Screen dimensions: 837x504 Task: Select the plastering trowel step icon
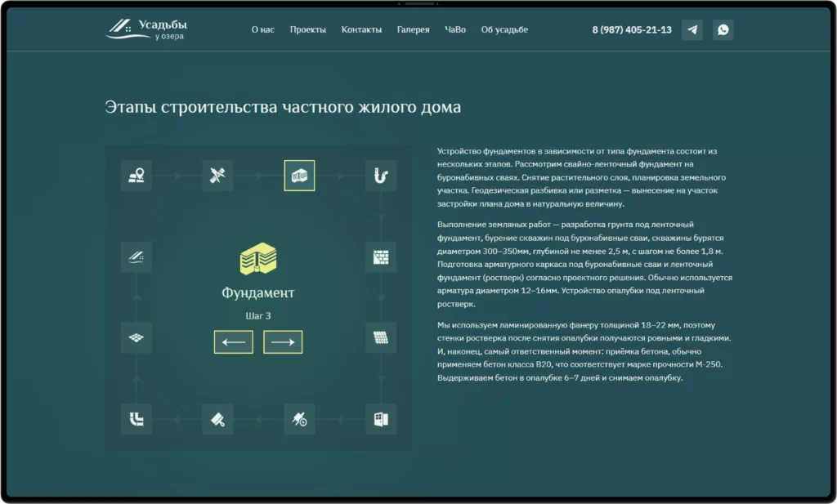pyautogui.click(x=217, y=419)
